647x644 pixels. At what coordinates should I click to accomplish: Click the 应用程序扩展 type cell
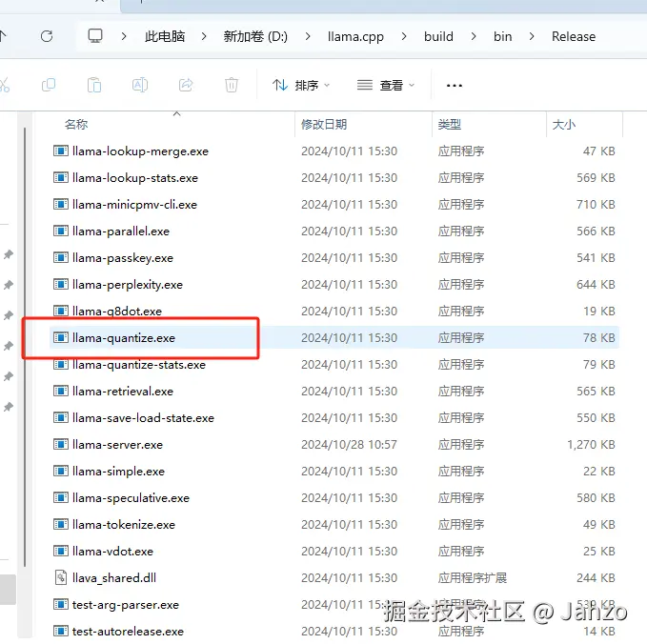473,578
